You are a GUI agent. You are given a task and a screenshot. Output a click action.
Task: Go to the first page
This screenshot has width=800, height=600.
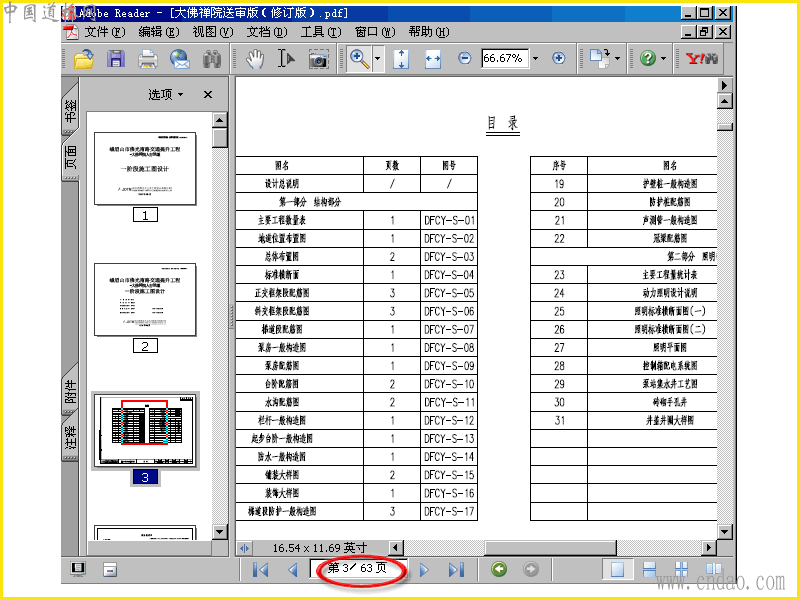tap(260, 569)
